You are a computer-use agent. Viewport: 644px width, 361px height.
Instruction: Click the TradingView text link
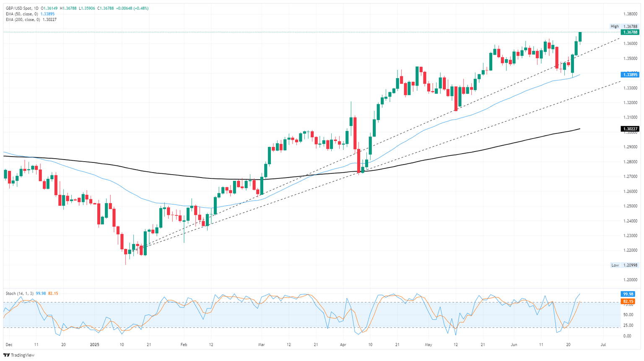coord(23,355)
